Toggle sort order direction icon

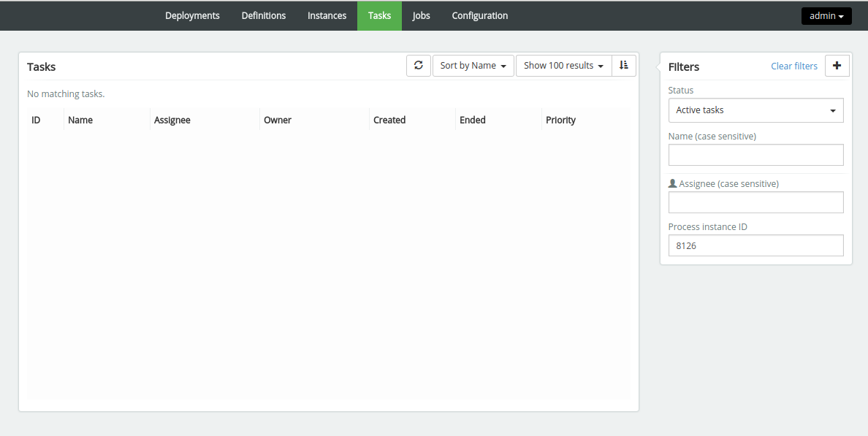coord(624,65)
